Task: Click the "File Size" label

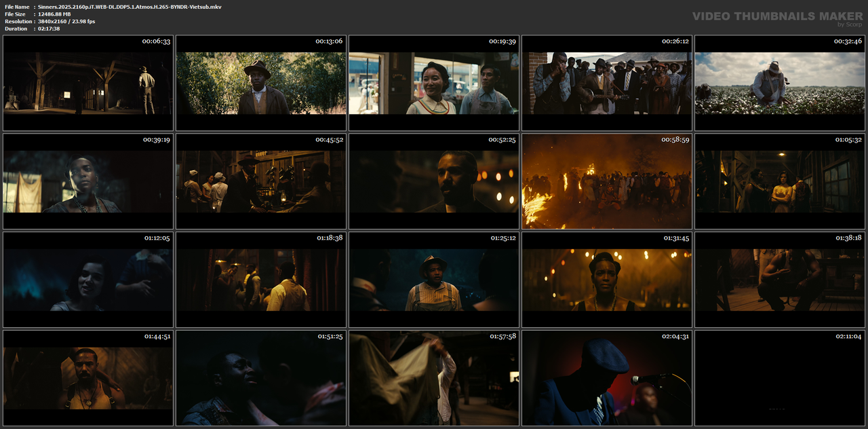Action: pos(15,14)
